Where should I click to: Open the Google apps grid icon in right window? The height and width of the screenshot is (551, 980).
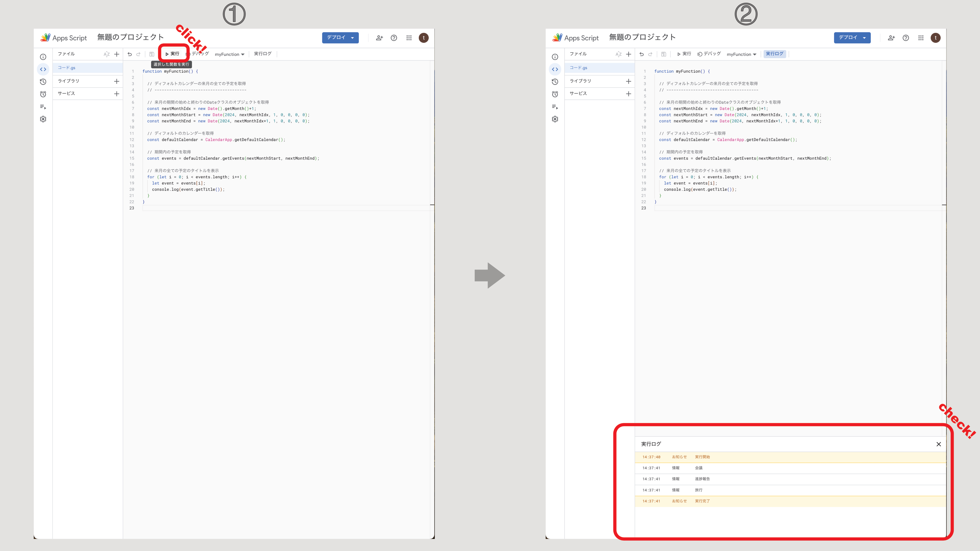pyautogui.click(x=921, y=38)
